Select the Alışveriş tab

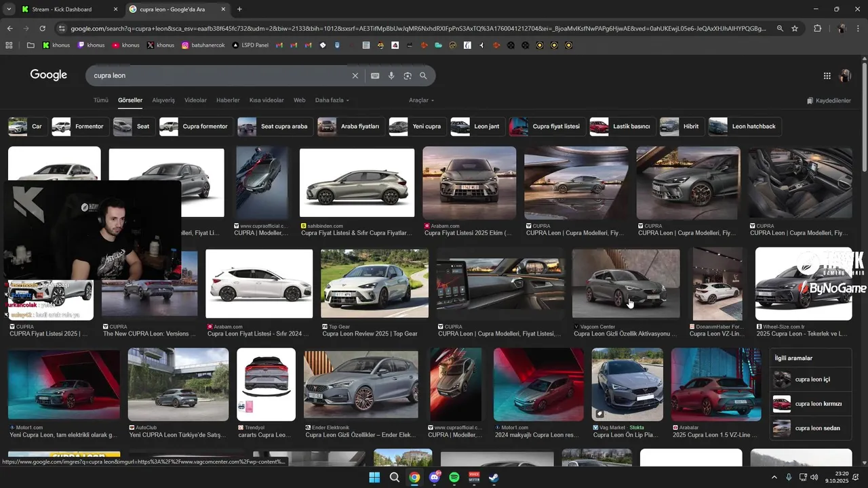163,100
